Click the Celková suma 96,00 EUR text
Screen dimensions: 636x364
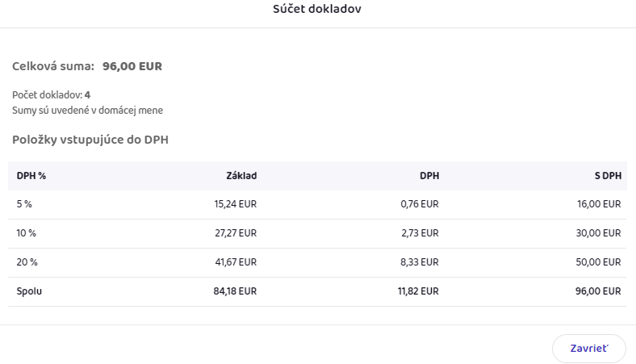pos(87,66)
